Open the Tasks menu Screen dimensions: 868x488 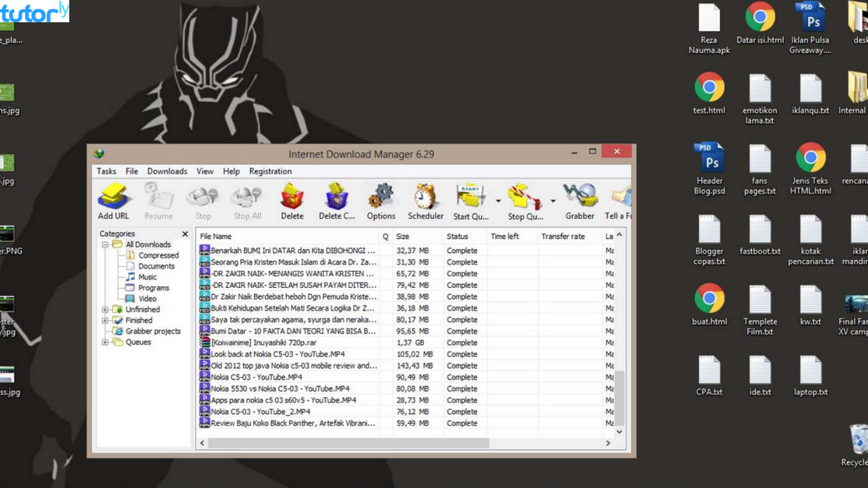click(106, 172)
